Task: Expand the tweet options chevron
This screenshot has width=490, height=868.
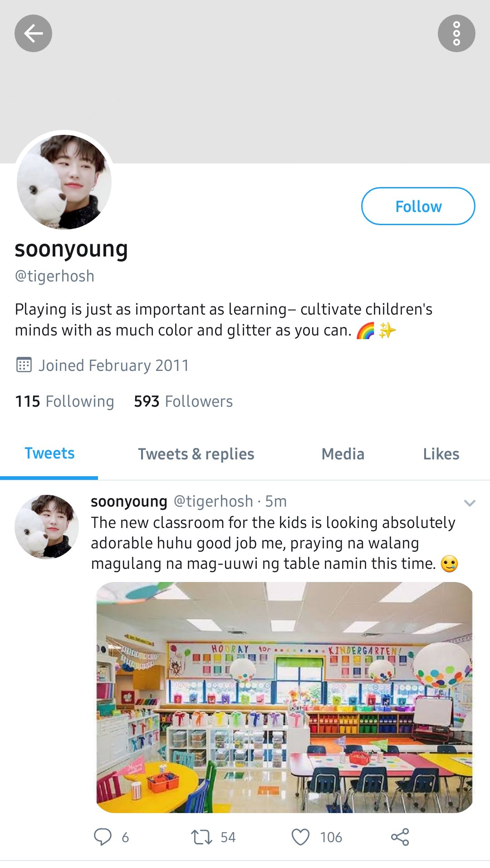Action: point(470,503)
